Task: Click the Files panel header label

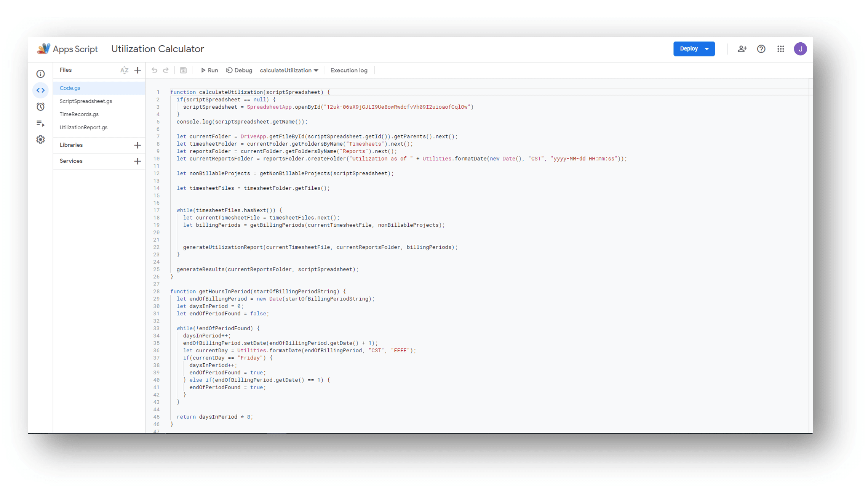Action: point(66,70)
